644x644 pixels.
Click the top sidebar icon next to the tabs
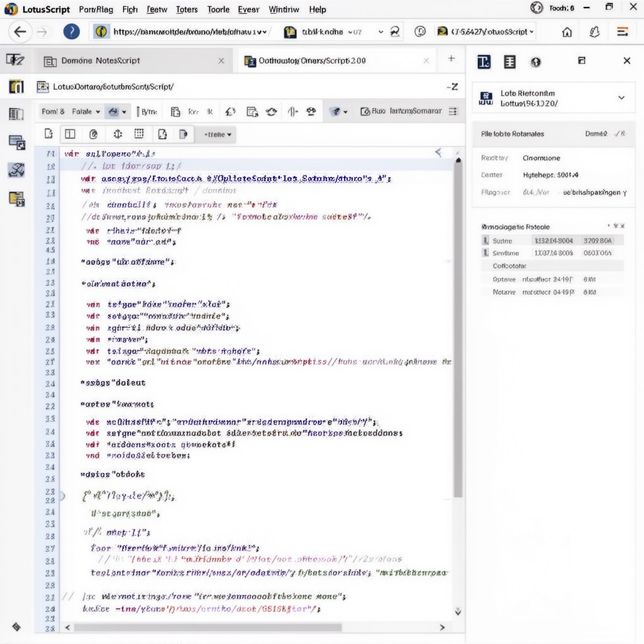pyautogui.click(x=15, y=60)
